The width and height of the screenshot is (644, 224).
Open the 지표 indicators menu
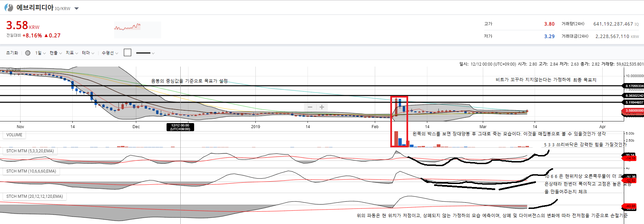click(x=72, y=53)
